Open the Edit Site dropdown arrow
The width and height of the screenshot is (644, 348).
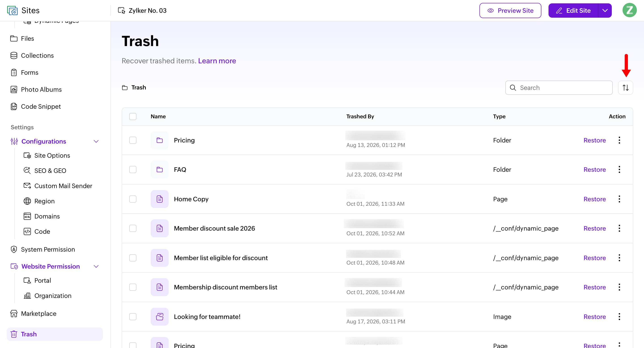(x=605, y=11)
